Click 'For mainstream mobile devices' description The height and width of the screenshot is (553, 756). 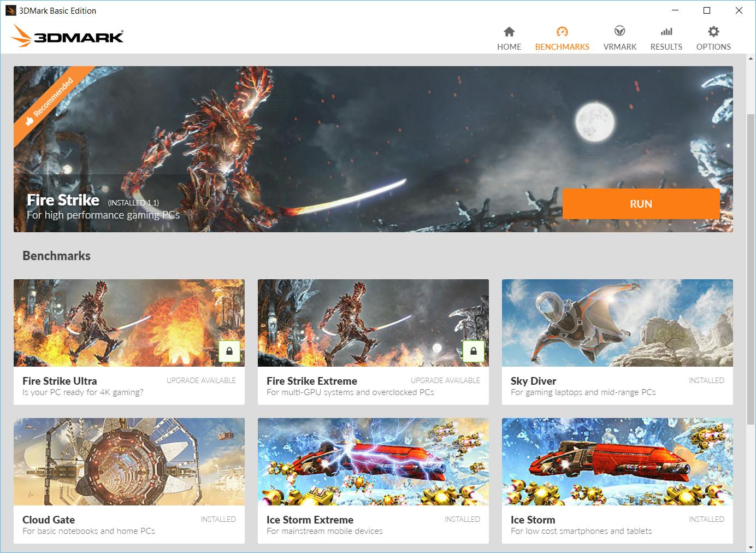(324, 531)
